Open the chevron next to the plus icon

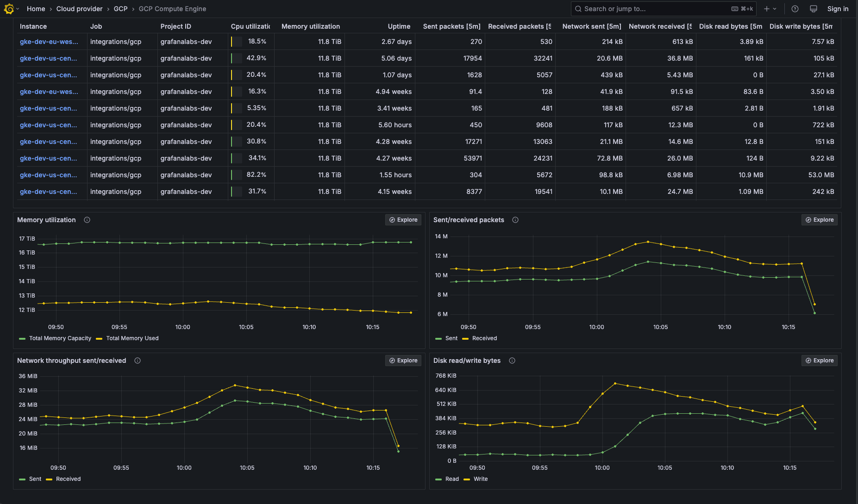click(x=775, y=9)
